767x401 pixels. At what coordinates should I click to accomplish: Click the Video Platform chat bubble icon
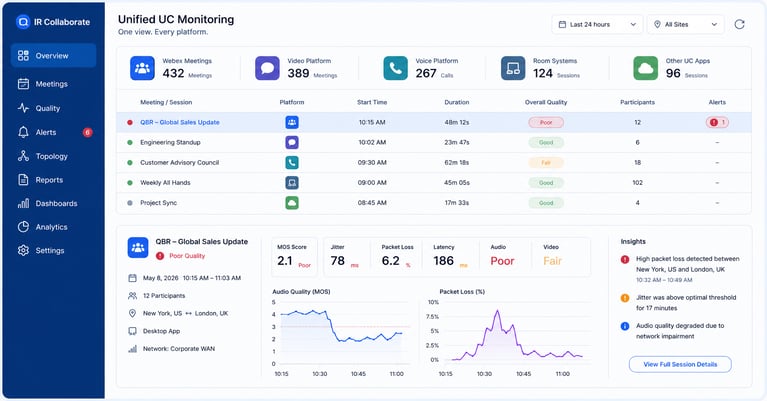coord(268,68)
